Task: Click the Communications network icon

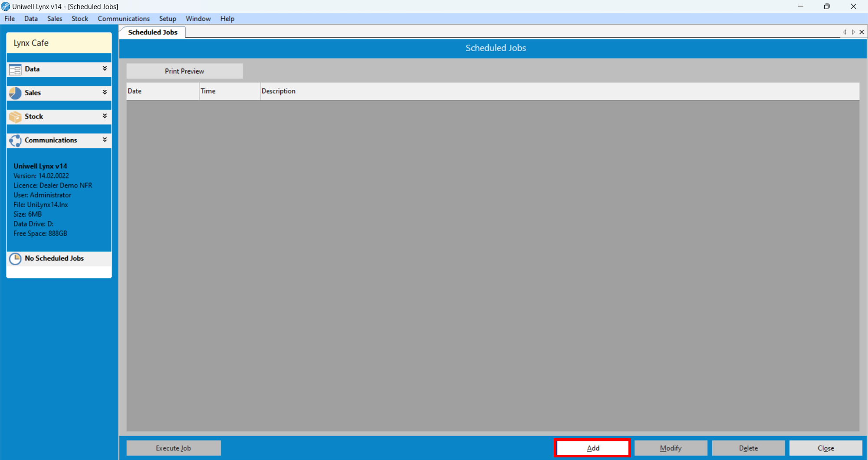Action: (x=15, y=141)
